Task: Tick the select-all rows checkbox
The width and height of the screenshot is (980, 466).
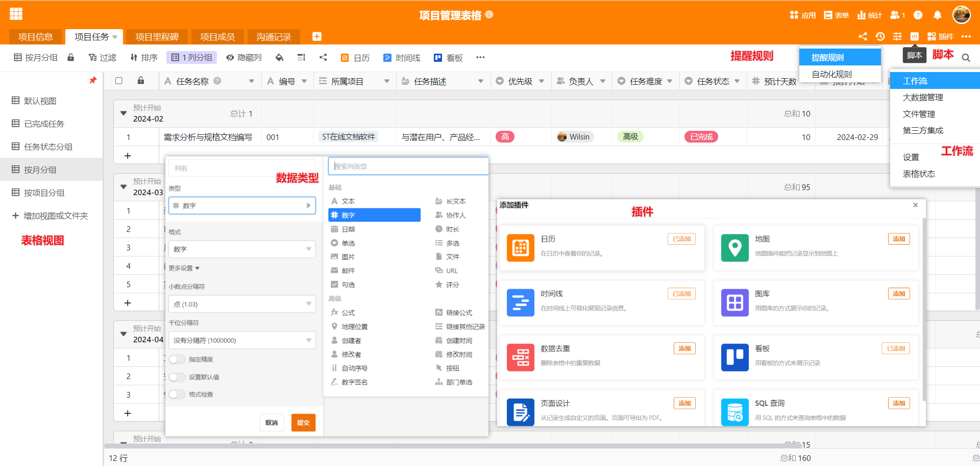Action: pyautogui.click(x=119, y=81)
